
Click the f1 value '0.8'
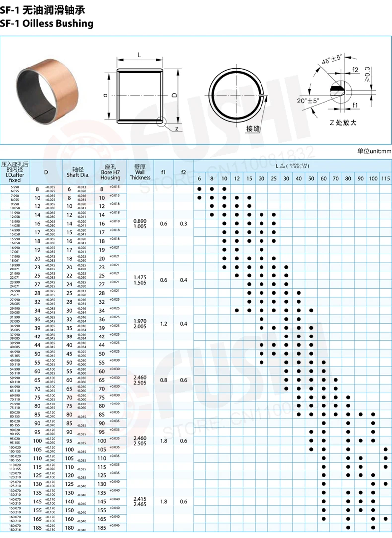pyautogui.click(x=164, y=380)
